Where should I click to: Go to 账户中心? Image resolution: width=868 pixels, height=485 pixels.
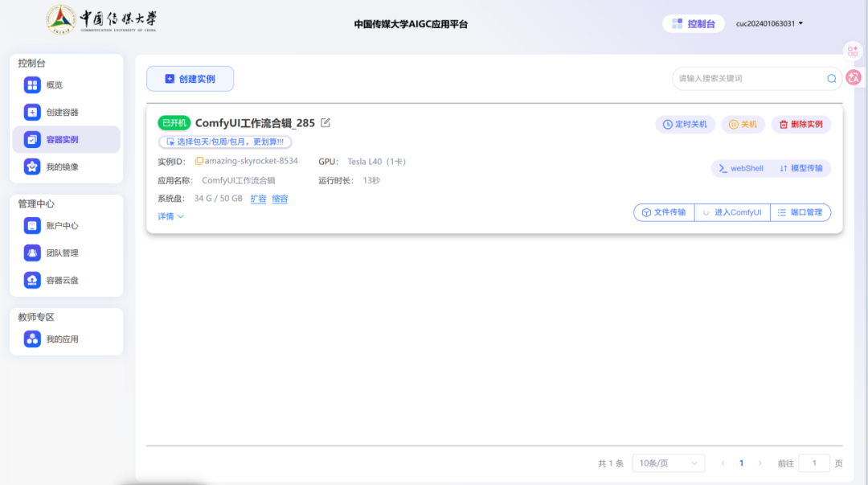click(x=66, y=225)
